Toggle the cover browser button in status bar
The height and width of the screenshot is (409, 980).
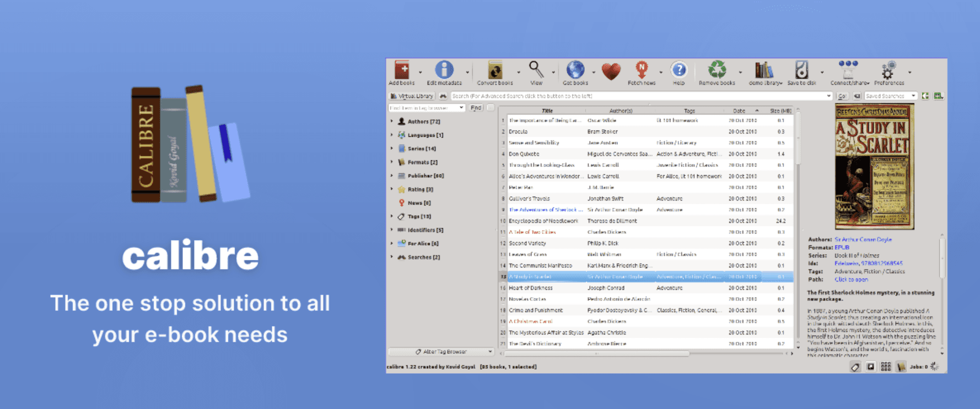pos(870,367)
